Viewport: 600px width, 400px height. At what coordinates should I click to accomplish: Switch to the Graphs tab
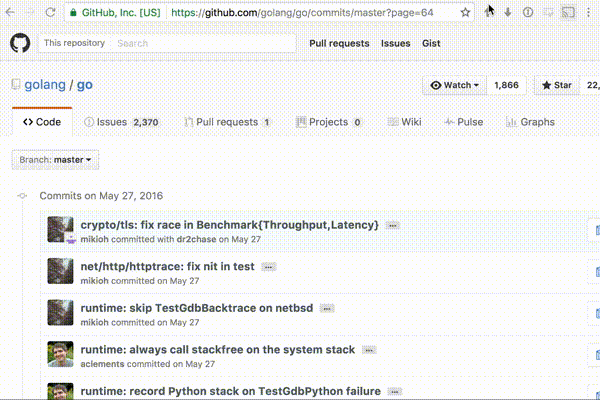point(530,122)
